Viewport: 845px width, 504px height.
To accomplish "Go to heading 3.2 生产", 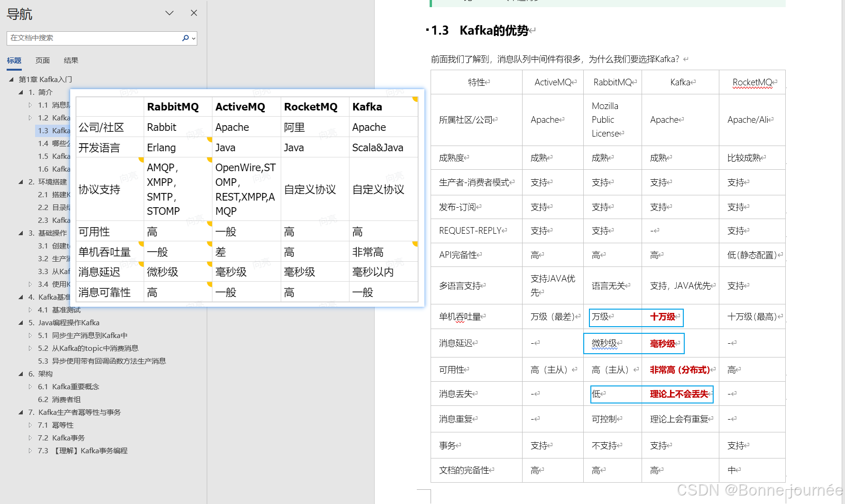I will 54,258.
